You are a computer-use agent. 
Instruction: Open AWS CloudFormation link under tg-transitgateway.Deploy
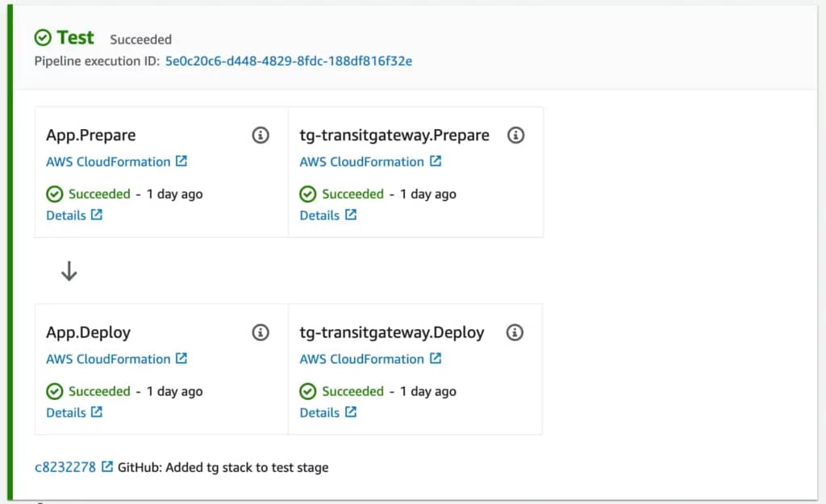click(x=361, y=359)
